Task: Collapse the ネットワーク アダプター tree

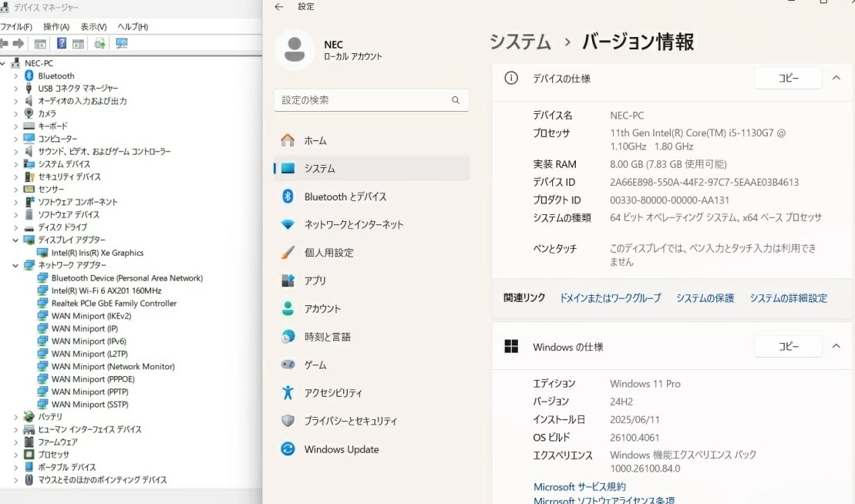Action: (x=15, y=265)
